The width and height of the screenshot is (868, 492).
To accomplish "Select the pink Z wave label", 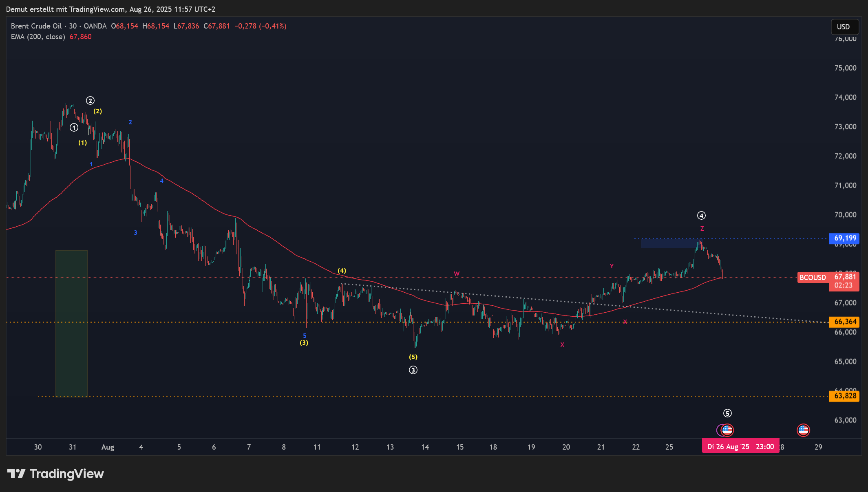I will (x=702, y=229).
